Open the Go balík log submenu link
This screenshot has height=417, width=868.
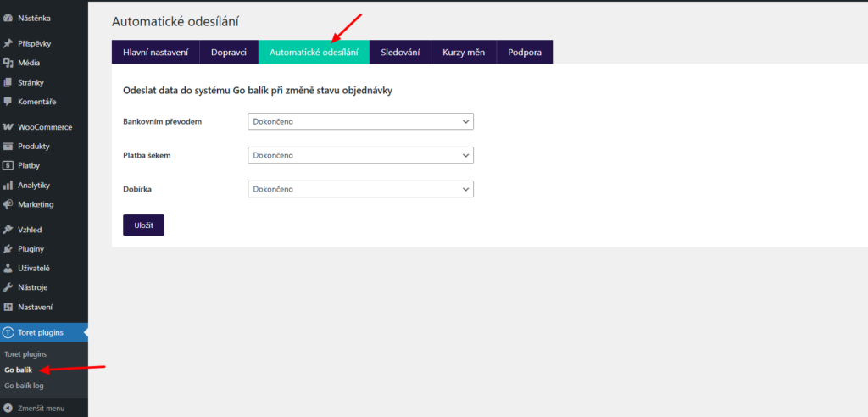(24, 386)
